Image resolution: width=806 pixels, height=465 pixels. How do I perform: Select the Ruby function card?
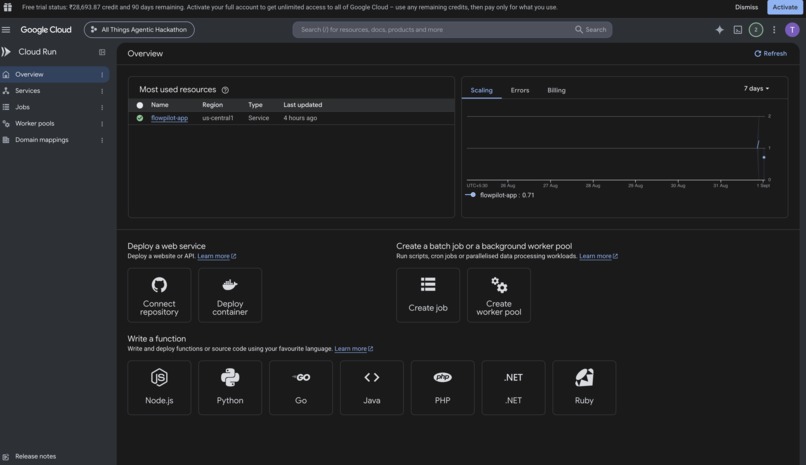(584, 387)
